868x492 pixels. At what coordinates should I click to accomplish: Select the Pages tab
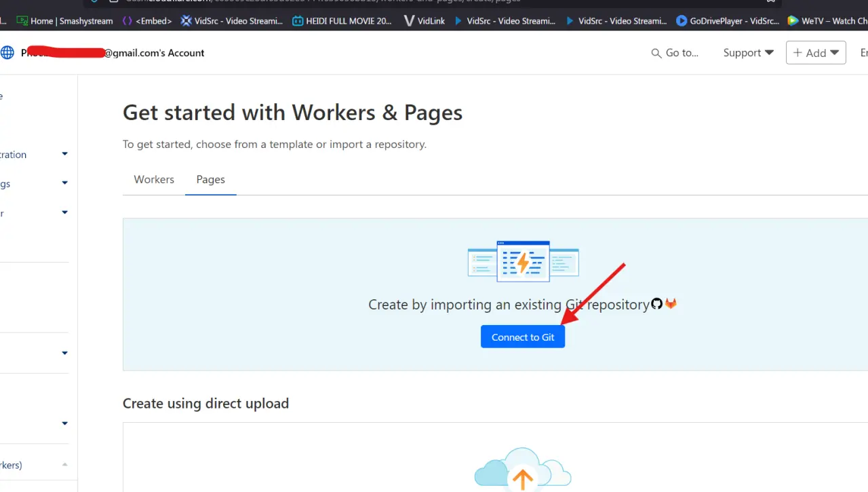tap(211, 179)
